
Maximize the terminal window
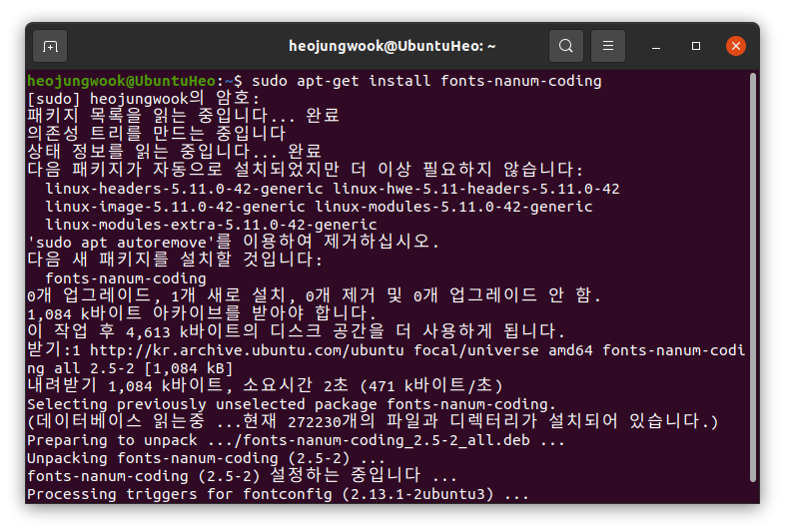click(x=696, y=46)
